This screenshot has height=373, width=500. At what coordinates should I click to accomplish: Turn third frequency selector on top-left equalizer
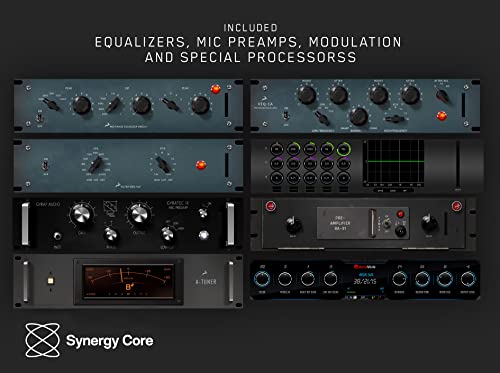[x=171, y=105]
